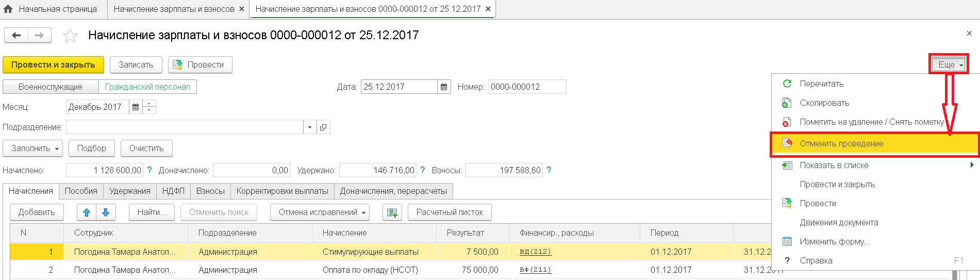This screenshot has height=280, width=980.
Task: Open the Заполнить dropdown button
Action: tap(33, 148)
